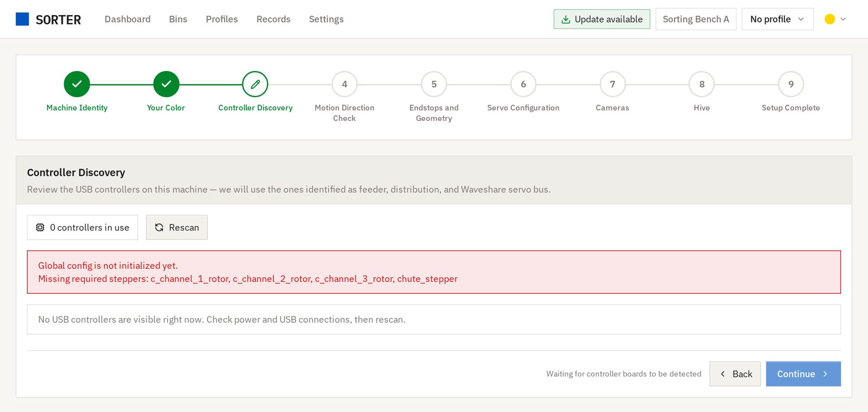Image resolution: width=868 pixels, height=412 pixels.
Task: Open the No profile dropdown
Action: 777,19
